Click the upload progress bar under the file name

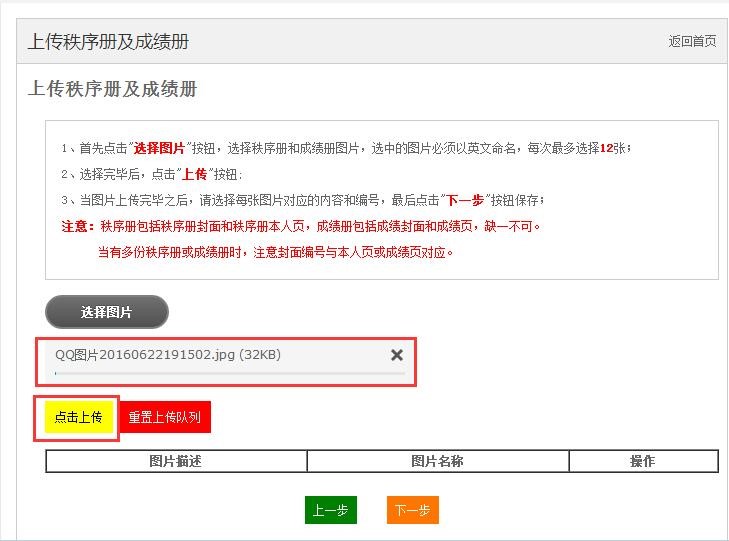click(230, 373)
